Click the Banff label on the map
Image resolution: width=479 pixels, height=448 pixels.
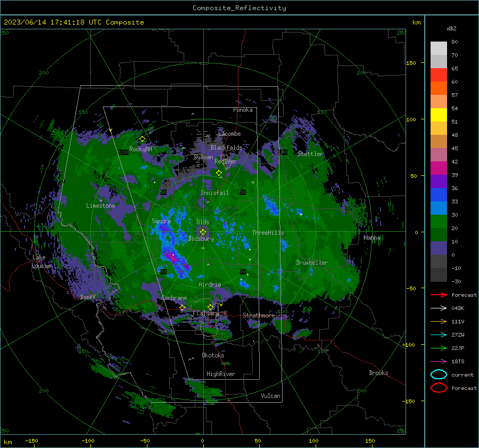coord(88,297)
